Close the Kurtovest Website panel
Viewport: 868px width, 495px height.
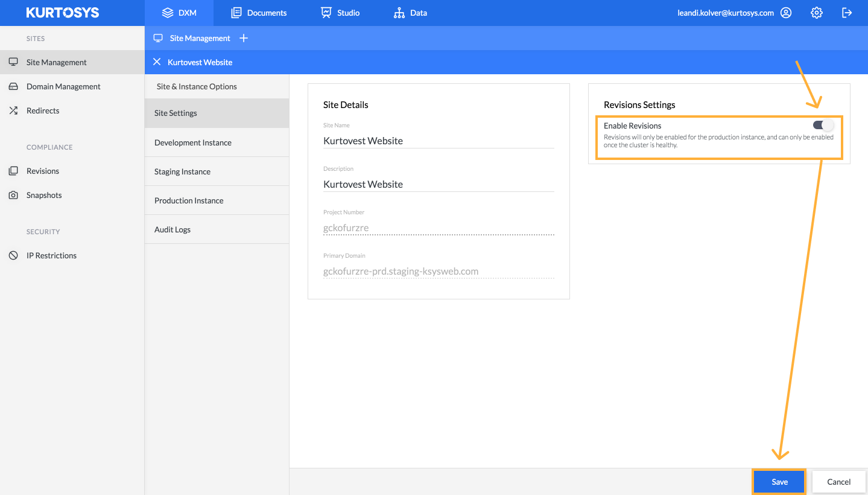pos(157,62)
